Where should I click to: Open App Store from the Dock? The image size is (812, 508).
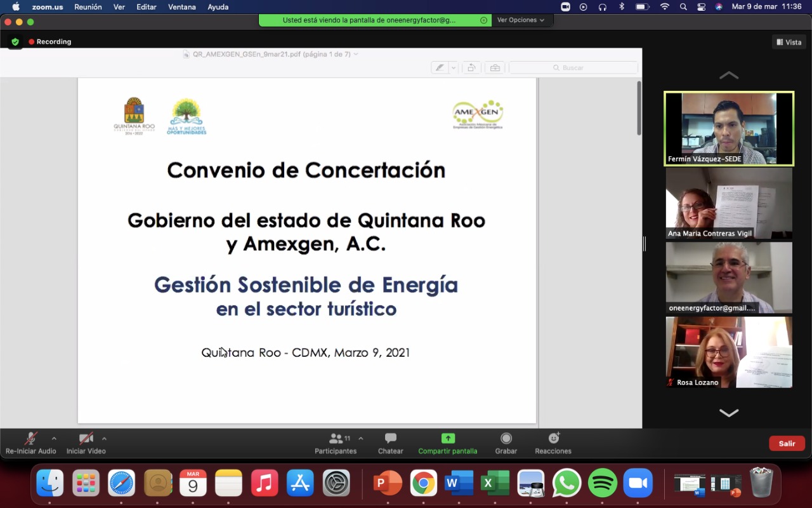point(301,483)
